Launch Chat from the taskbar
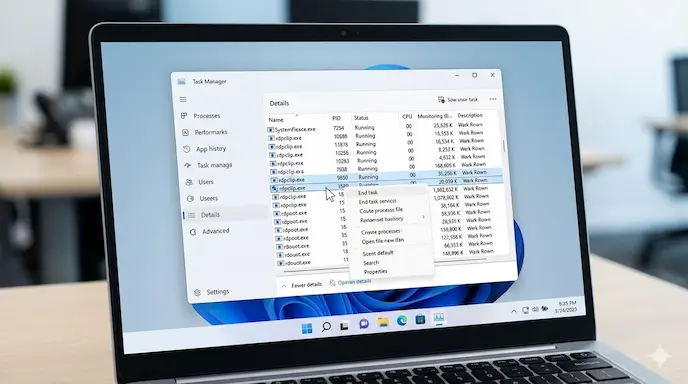The width and height of the screenshot is (688, 384). [x=364, y=324]
